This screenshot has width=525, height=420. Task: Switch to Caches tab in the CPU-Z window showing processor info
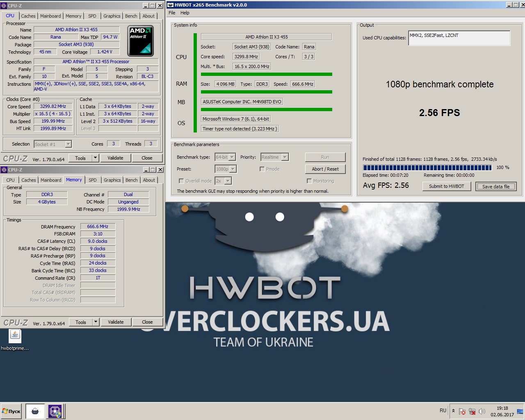point(28,16)
